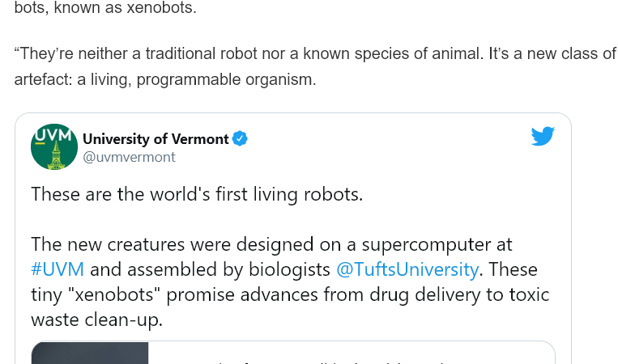Click the white "UVM" letters in the avatar
Viewport: 618px width, 364px height.
pyautogui.click(x=53, y=136)
